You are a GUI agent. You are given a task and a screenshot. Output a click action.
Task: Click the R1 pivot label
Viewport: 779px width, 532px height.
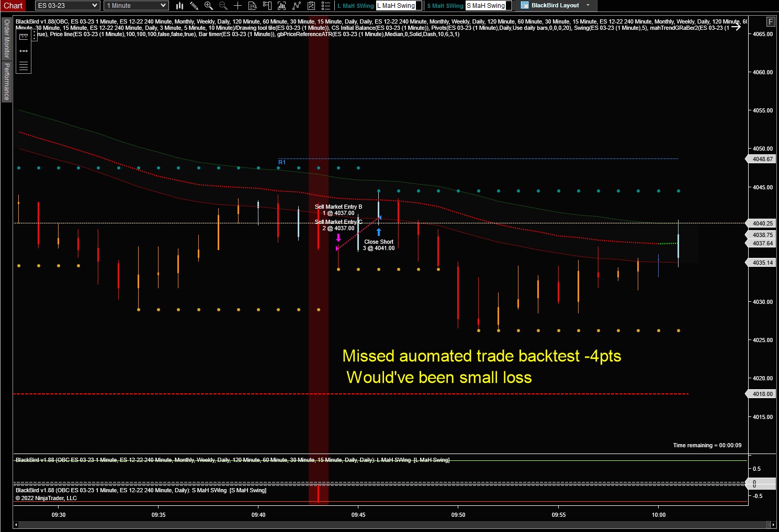(x=282, y=162)
